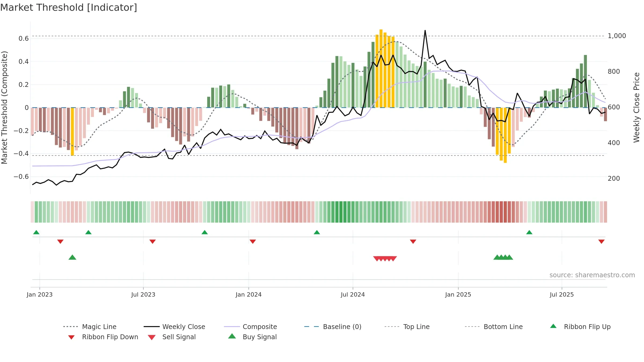Screen dimensions: 644x362
Task: Click the 'Jan 2024' x-axis label
Action: (x=248, y=294)
